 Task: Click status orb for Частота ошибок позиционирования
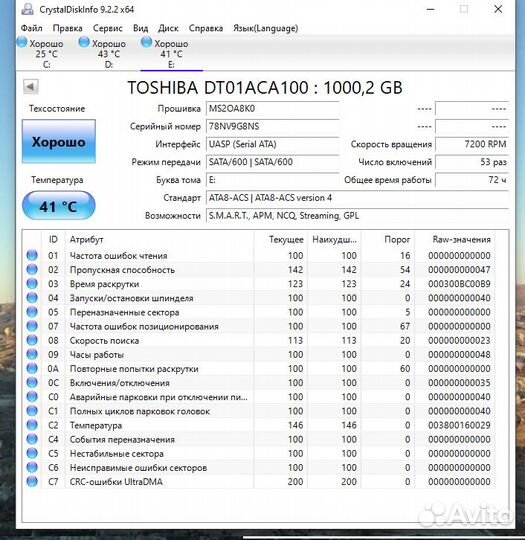[x=32, y=326]
